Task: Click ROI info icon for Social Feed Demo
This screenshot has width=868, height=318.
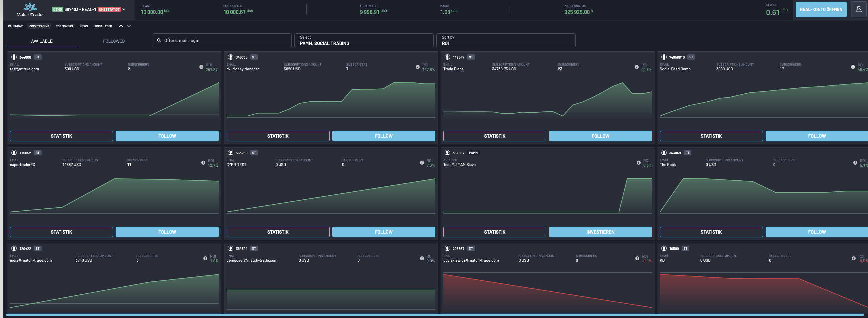Action: 853,67
